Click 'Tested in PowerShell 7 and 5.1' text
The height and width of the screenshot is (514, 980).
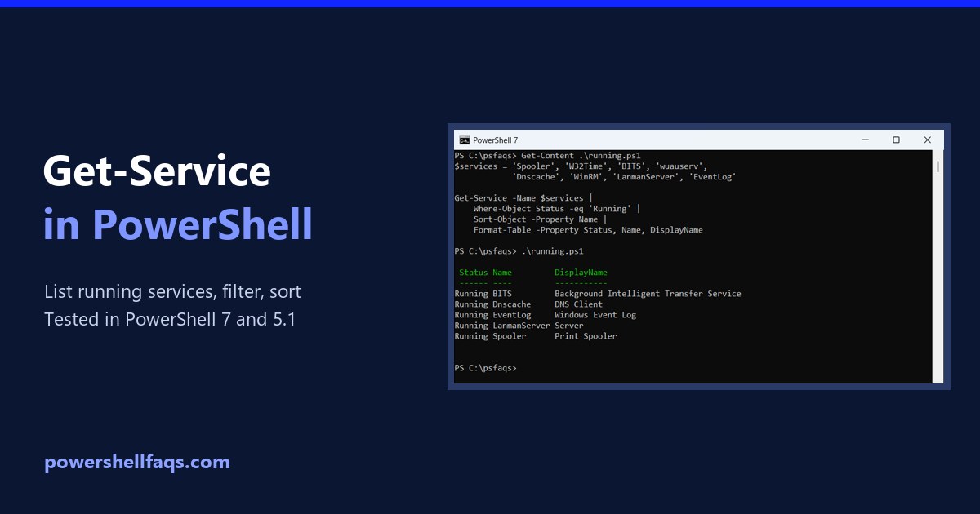(170, 320)
